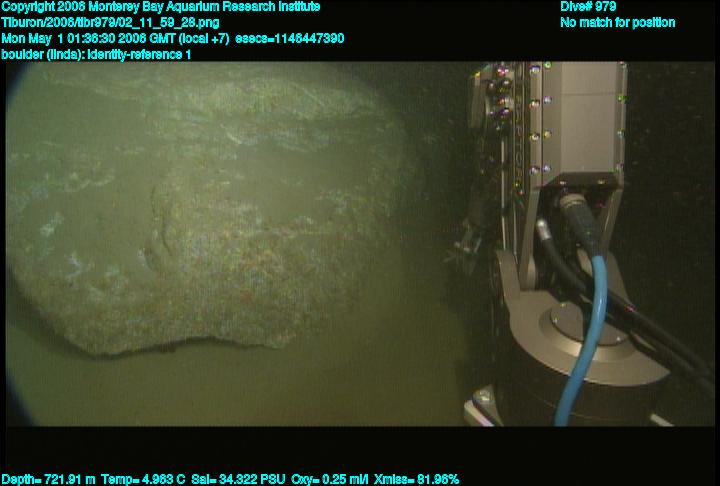
Task: Click the Oxy= 0.25 ml/l reading
Action: point(330,480)
